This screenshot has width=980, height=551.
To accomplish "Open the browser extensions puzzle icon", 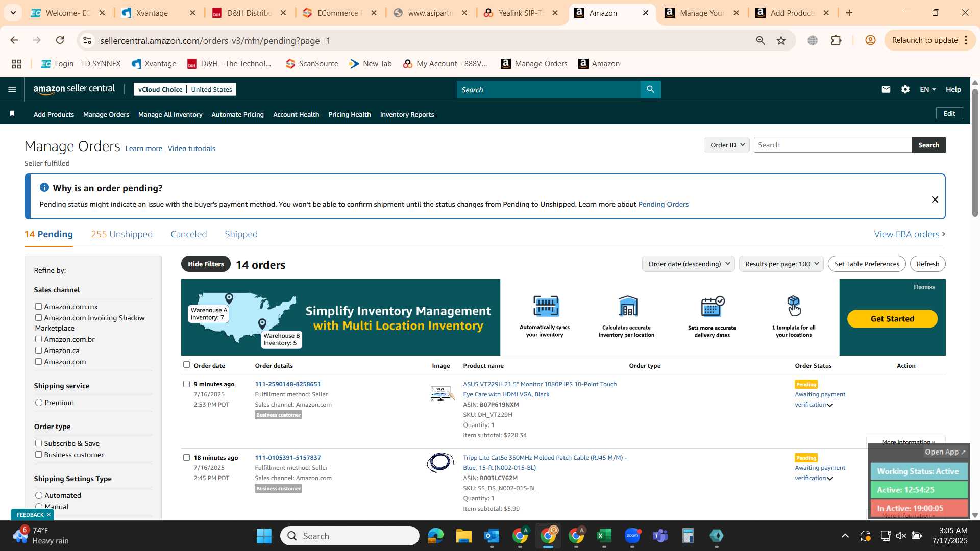I will (836, 40).
